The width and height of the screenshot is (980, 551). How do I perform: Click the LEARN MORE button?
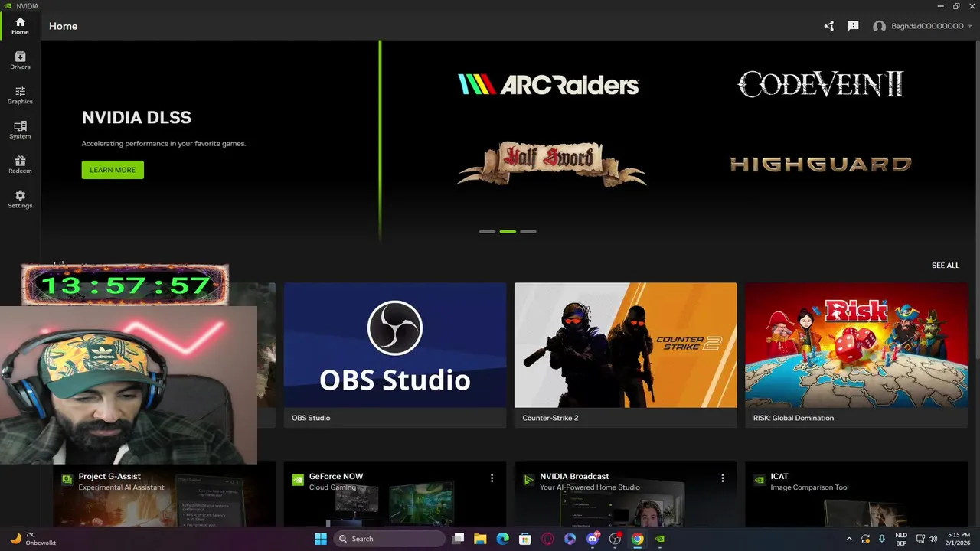(113, 170)
